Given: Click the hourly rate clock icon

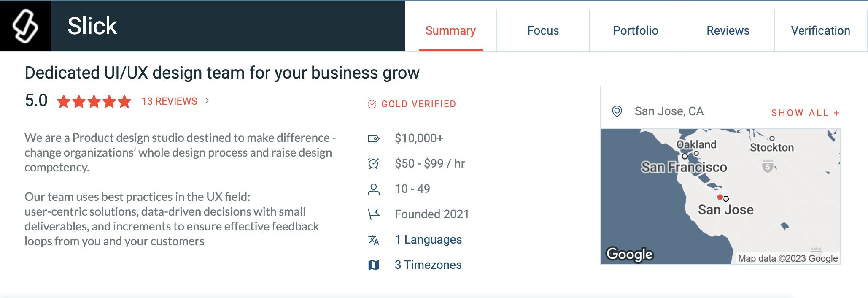Looking at the screenshot, I should (x=374, y=163).
